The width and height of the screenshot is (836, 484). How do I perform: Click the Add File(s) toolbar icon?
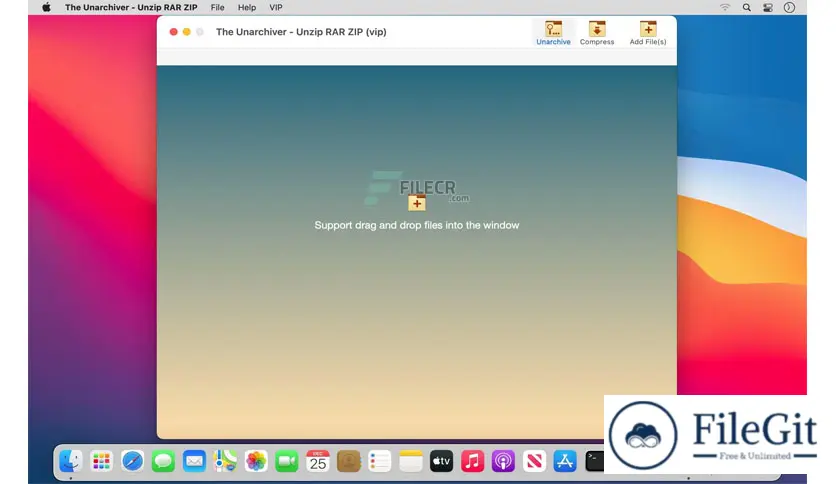click(648, 33)
